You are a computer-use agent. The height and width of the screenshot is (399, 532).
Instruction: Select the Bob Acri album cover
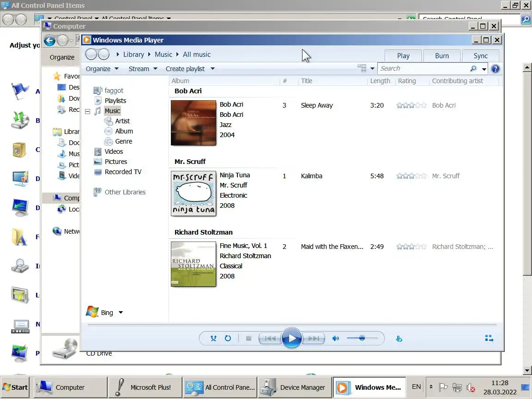click(x=193, y=123)
